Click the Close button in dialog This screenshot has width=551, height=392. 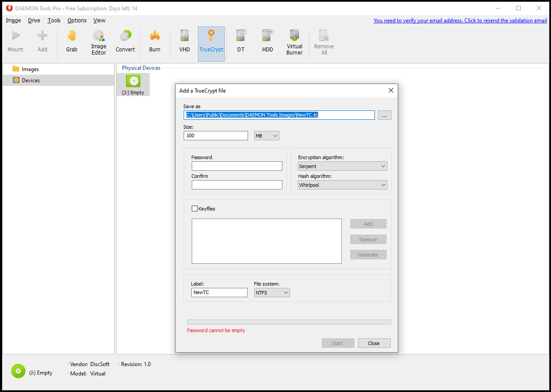374,343
